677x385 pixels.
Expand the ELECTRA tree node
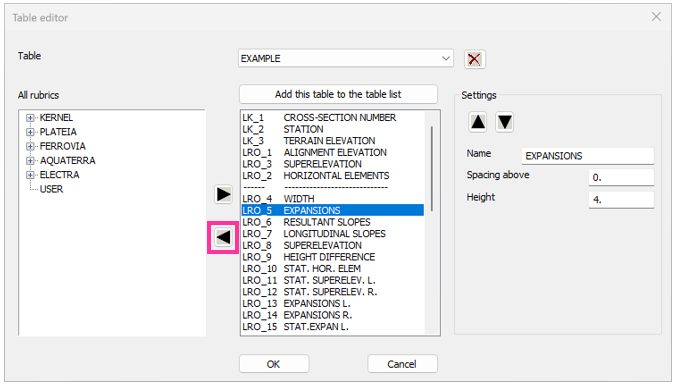click(x=30, y=175)
